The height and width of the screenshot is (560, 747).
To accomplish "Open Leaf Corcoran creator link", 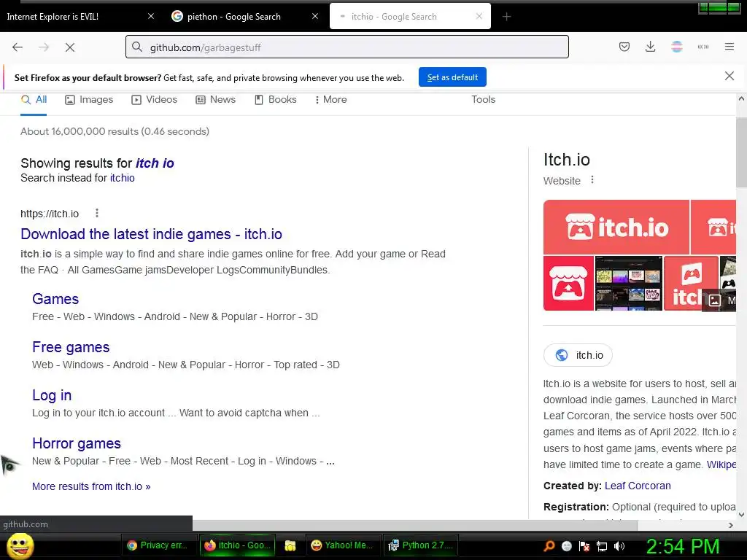I will point(638,486).
